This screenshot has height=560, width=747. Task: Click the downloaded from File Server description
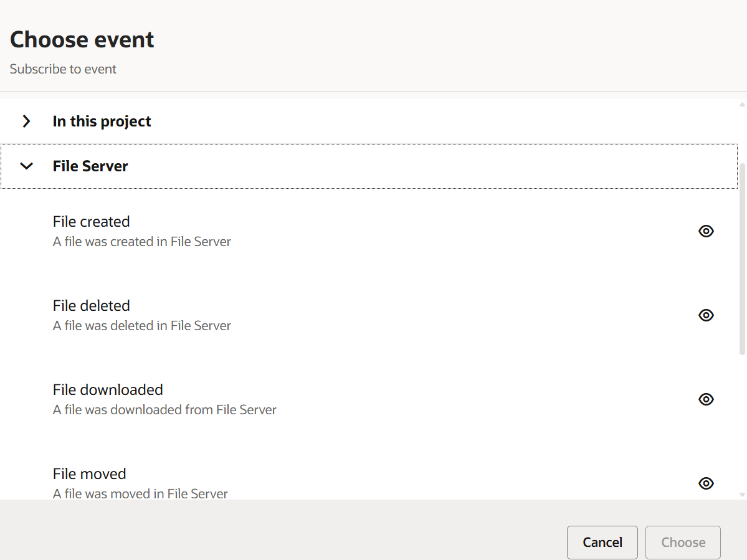pyautogui.click(x=164, y=410)
